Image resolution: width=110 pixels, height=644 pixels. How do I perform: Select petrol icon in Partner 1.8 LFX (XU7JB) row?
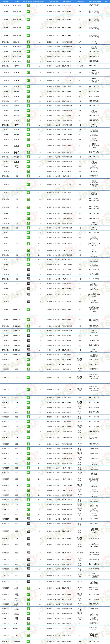[x=28, y=641]
